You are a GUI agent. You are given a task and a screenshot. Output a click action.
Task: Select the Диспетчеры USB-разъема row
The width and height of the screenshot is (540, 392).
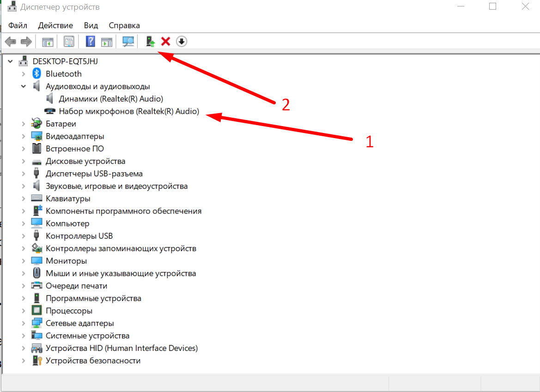click(94, 174)
